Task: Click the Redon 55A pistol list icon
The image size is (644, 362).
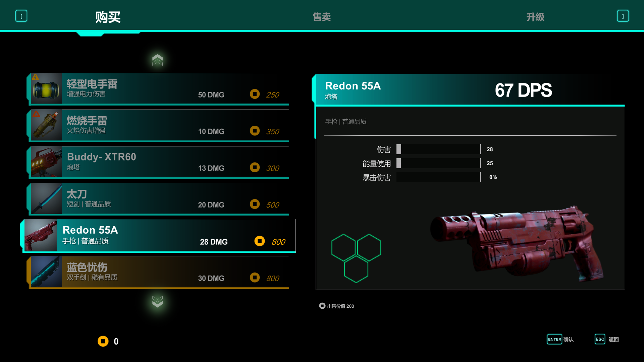Action: click(x=41, y=235)
